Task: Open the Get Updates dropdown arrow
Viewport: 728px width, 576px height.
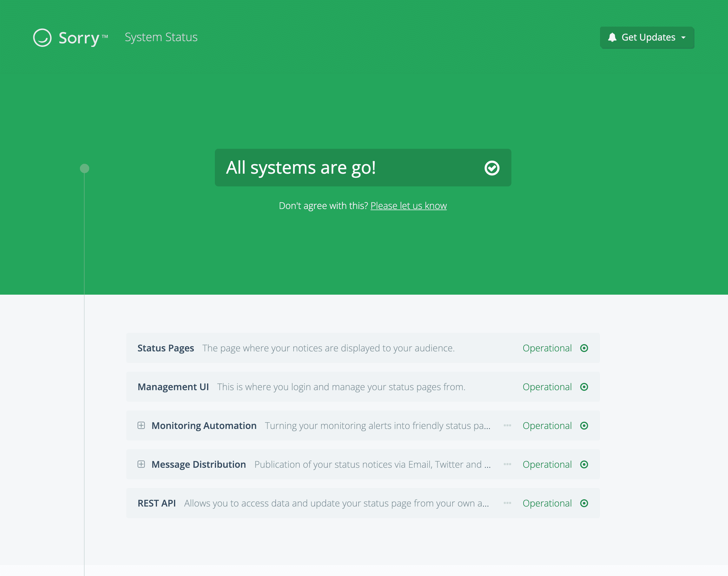Action: [x=683, y=38]
